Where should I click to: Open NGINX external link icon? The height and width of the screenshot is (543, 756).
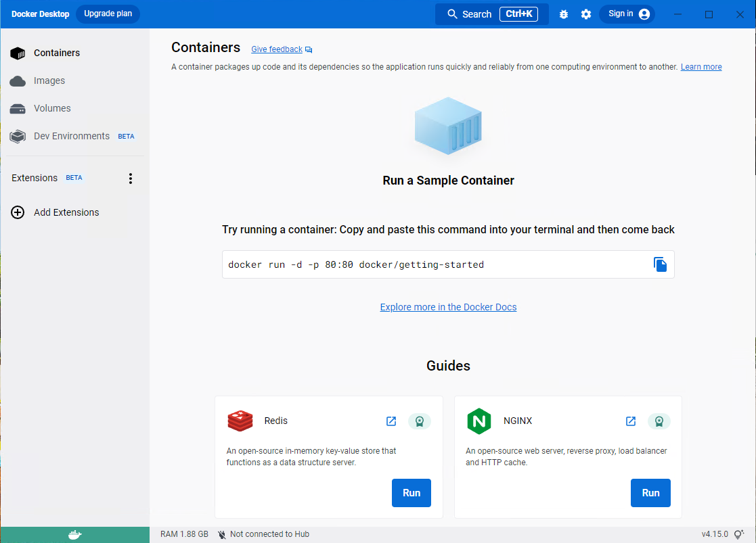click(x=631, y=421)
